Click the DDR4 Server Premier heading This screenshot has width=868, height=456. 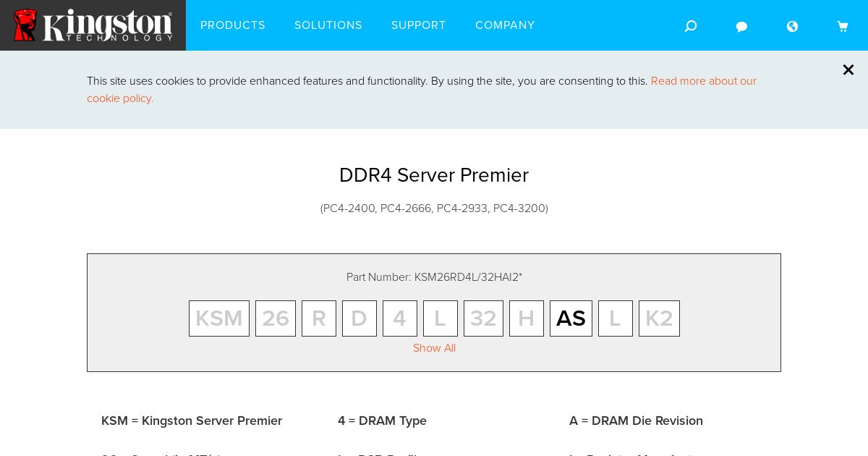tap(434, 175)
